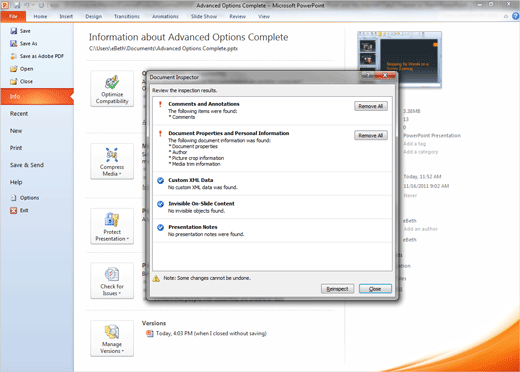The width and height of the screenshot is (520, 372).
Task: Click the Document Inspector help button
Action: coord(368,75)
